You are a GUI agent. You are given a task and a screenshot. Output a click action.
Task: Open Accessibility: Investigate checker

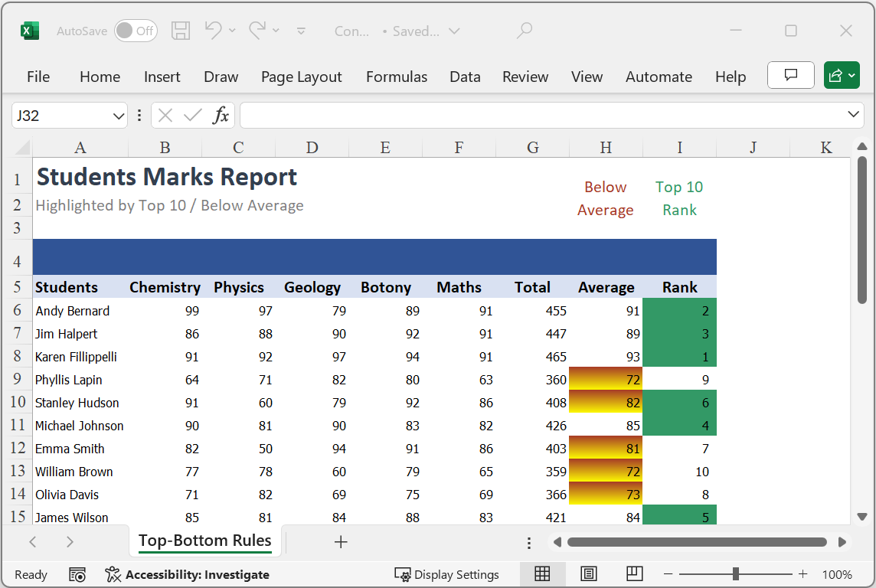(x=187, y=574)
